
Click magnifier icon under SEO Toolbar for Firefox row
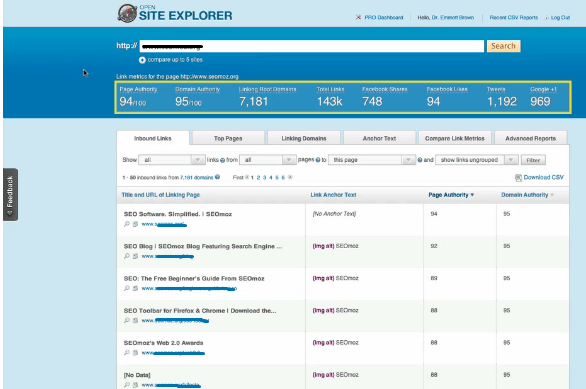coord(127,320)
